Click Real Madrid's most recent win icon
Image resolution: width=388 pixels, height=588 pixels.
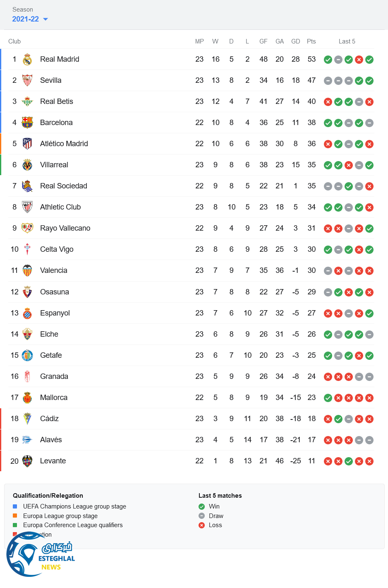click(x=369, y=60)
